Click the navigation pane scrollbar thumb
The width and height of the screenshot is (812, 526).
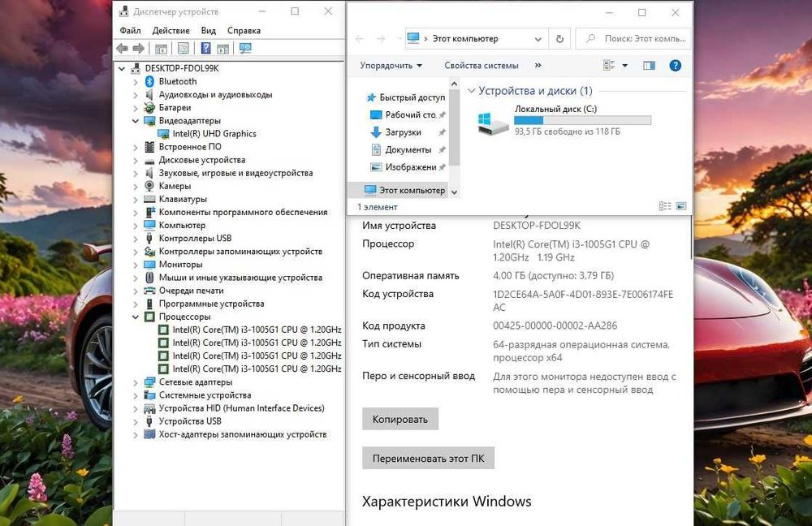[x=454, y=128]
